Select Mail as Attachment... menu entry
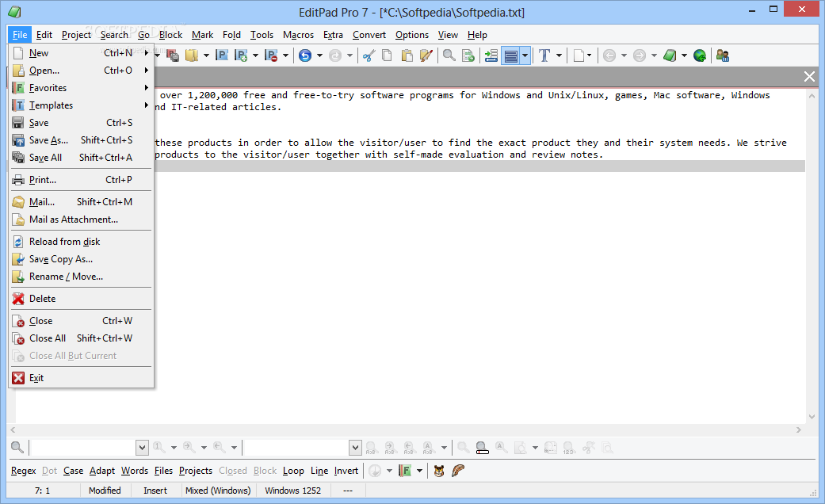This screenshot has height=504, width=825. click(x=81, y=220)
